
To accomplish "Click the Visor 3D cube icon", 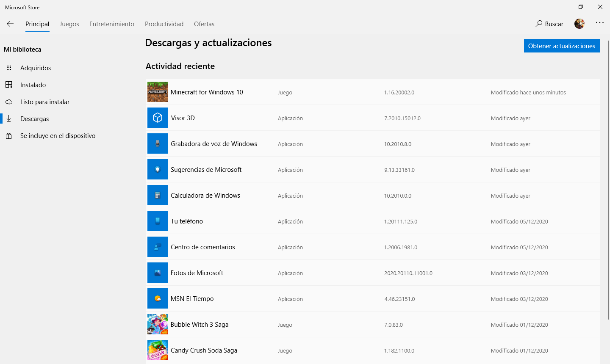I will point(158,118).
